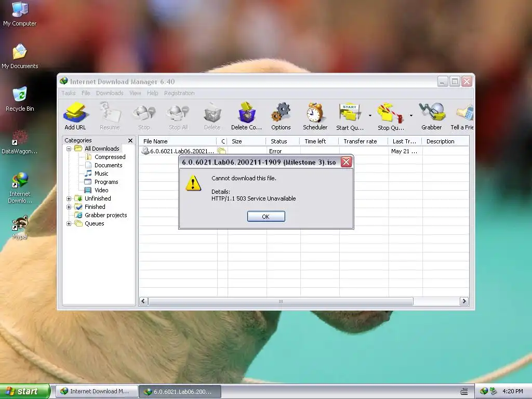The width and height of the screenshot is (532, 399).
Task: Close the Categories panel with X
Action: tap(130, 140)
